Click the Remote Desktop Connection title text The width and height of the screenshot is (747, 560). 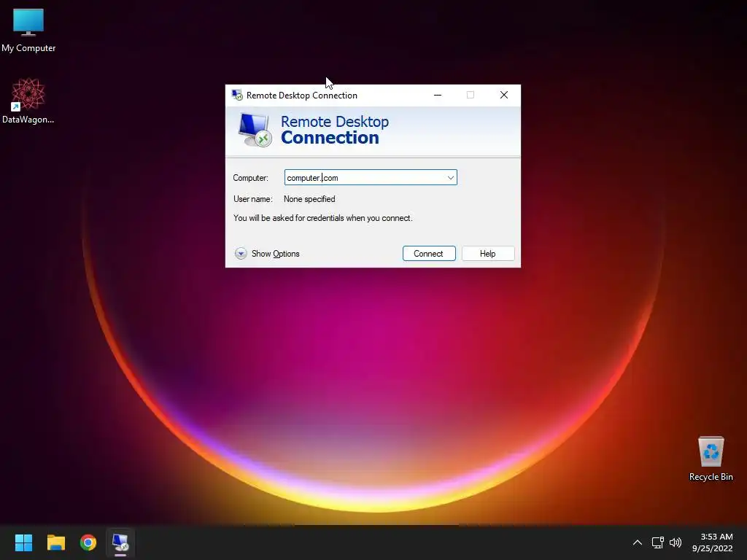point(301,96)
